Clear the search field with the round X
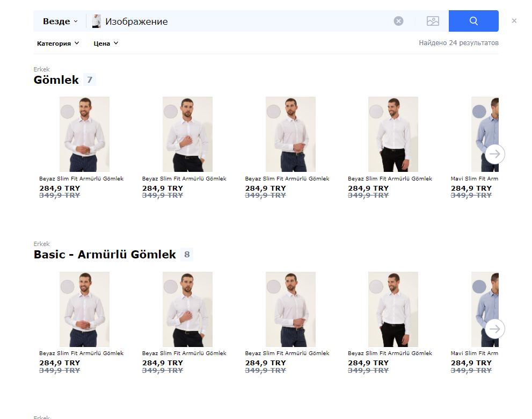 [x=398, y=21]
